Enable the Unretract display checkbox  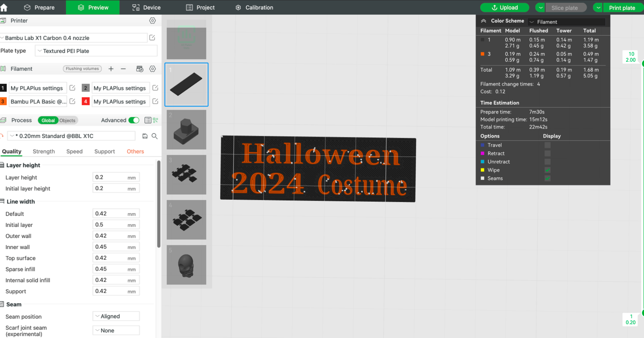(x=547, y=162)
